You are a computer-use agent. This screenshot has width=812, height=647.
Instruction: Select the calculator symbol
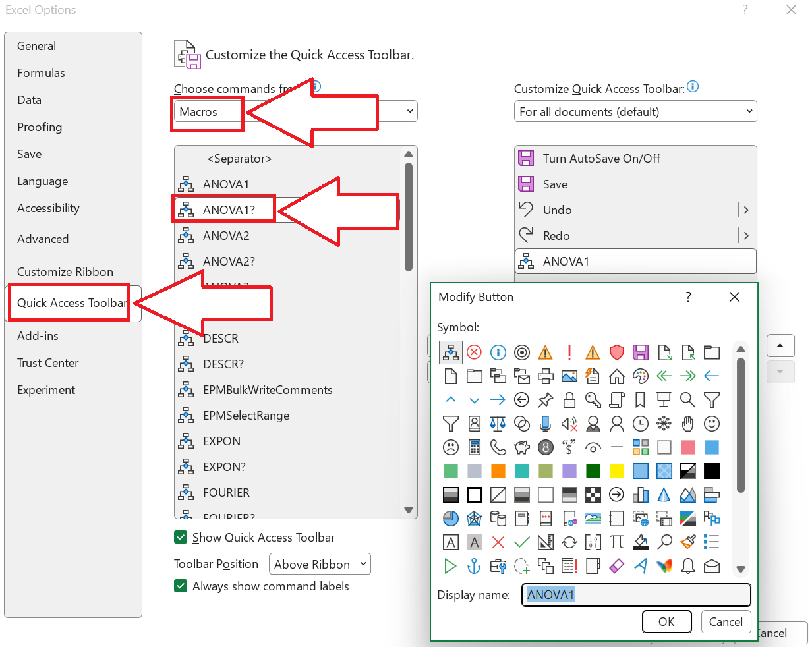[475, 447]
